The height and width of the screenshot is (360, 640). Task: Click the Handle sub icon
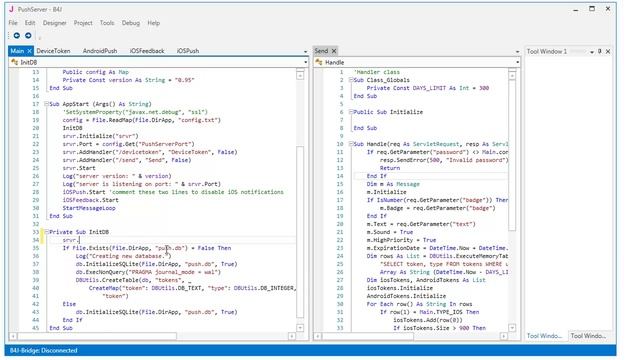click(x=319, y=62)
